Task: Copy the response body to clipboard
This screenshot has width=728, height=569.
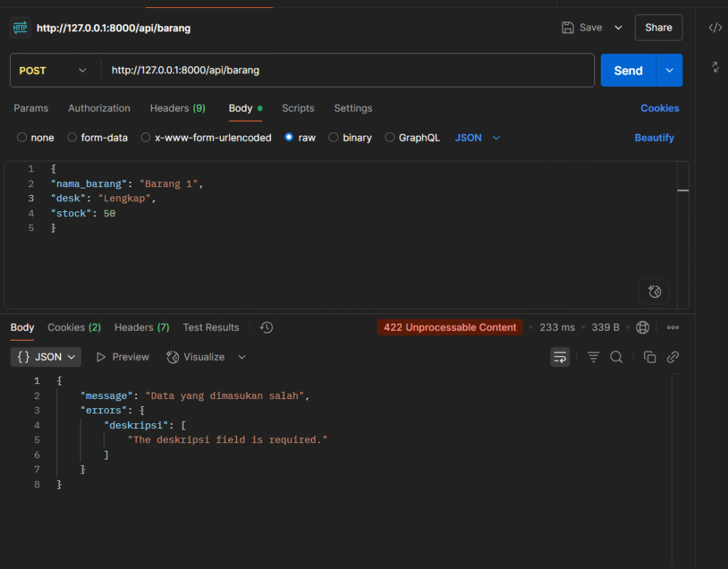Action: click(650, 357)
